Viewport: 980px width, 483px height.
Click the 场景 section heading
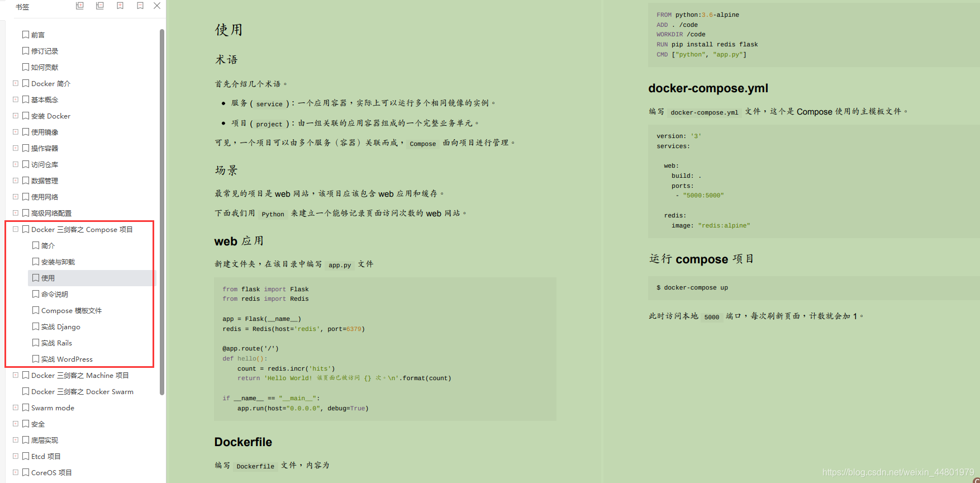tap(226, 171)
